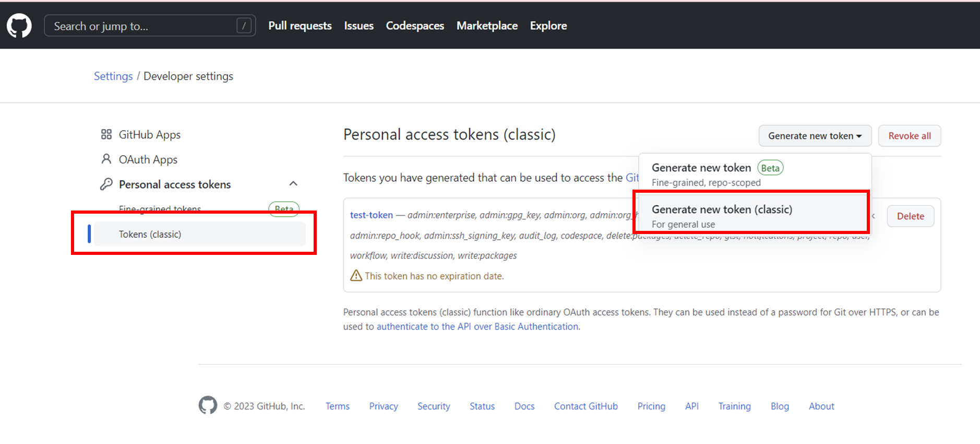
Task: Open the test-token link
Action: coord(372,215)
